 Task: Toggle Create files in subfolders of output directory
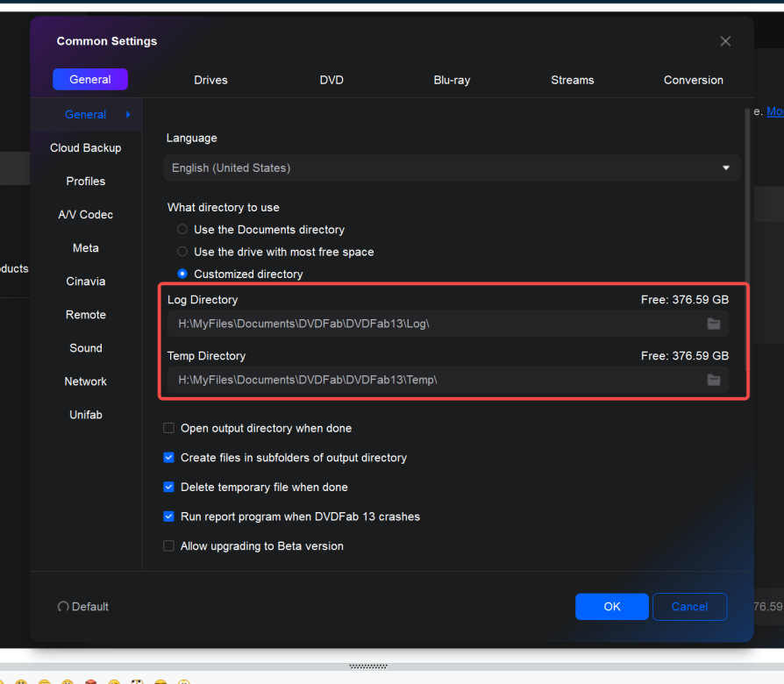click(169, 458)
